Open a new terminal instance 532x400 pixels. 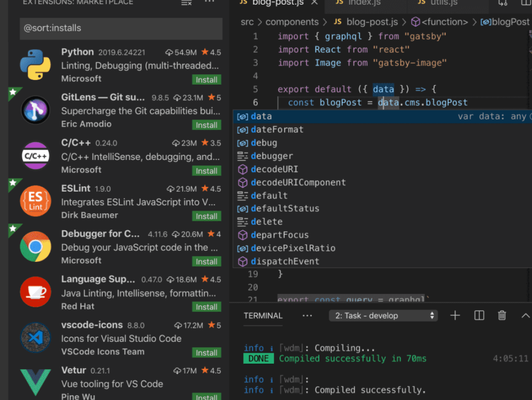coord(455,315)
